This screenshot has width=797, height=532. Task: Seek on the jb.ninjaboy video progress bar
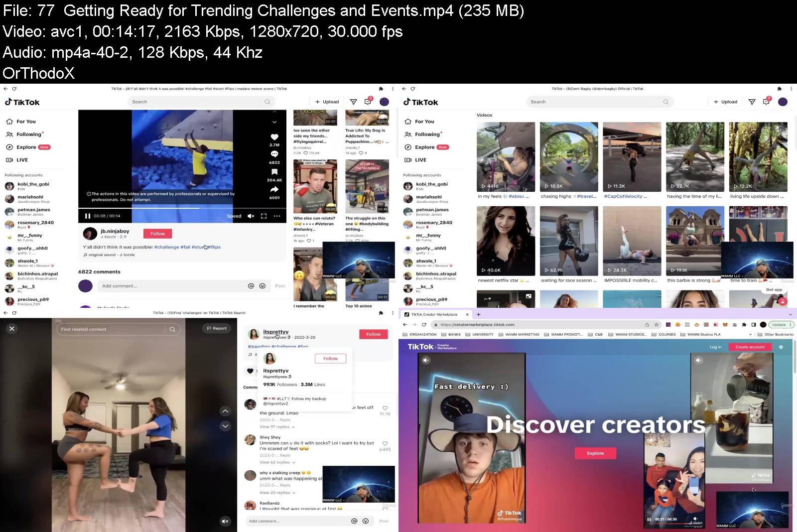(x=182, y=208)
